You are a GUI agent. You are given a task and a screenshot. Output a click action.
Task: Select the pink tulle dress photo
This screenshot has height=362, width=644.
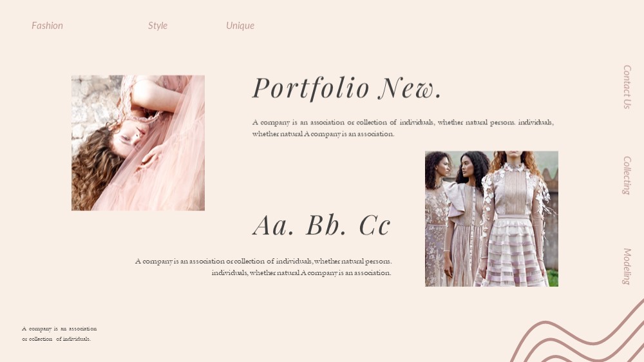[x=138, y=142]
